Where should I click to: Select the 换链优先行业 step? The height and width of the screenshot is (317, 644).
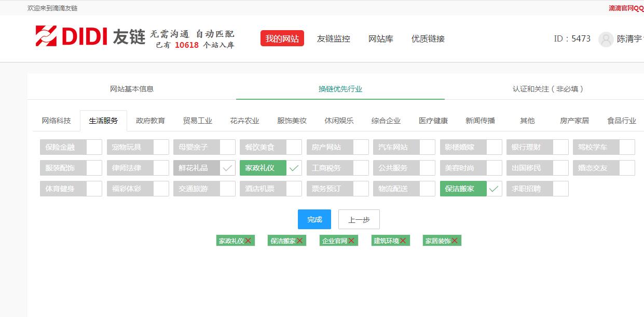tap(340, 89)
